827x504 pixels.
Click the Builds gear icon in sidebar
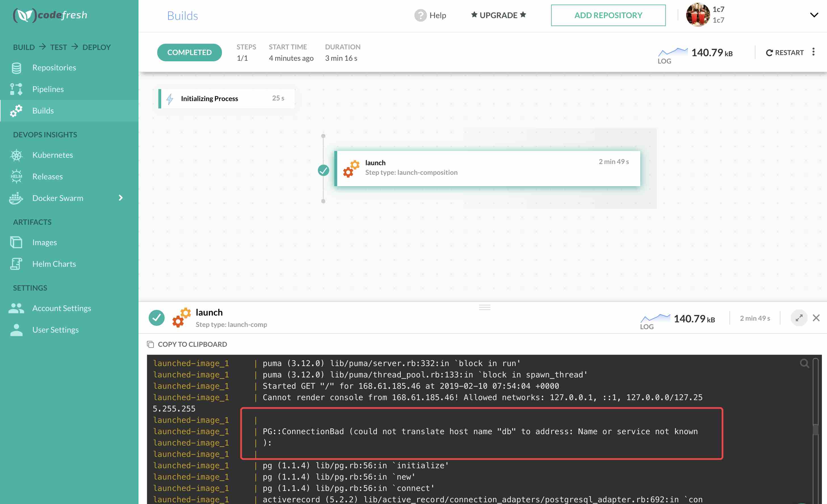tap(16, 111)
